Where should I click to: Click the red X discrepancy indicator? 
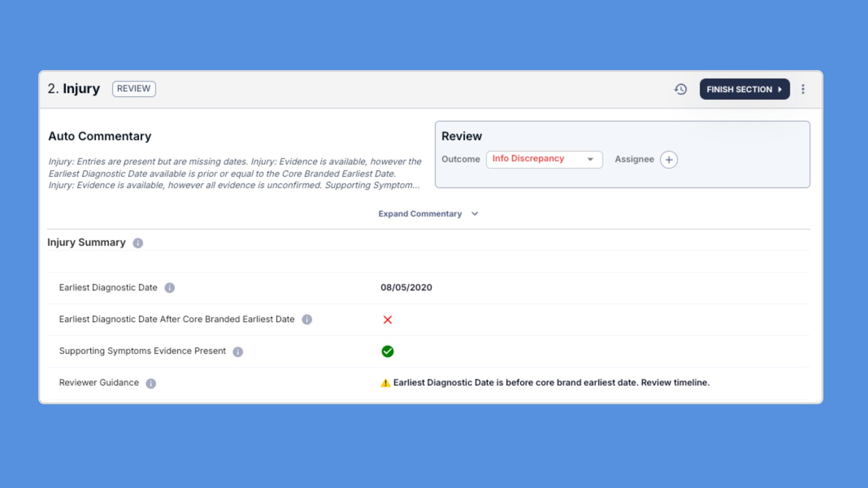[x=388, y=320]
